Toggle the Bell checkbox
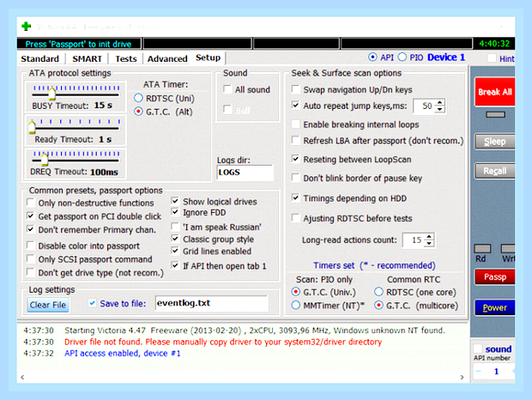This screenshot has height=400, width=532. (227, 109)
